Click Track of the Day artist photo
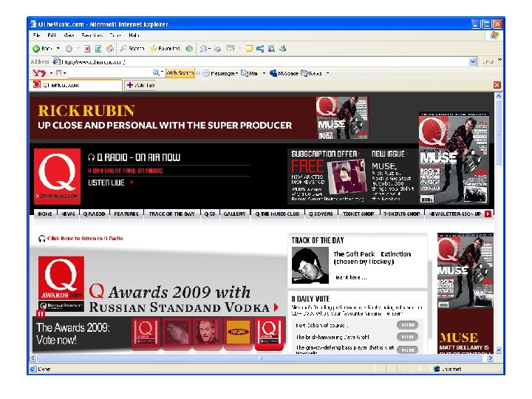This screenshot has width=532, height=399. tap(310, 265)
